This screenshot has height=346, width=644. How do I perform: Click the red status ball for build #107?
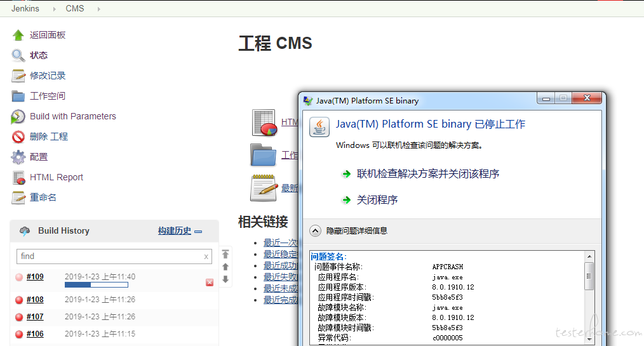point(19,317)
